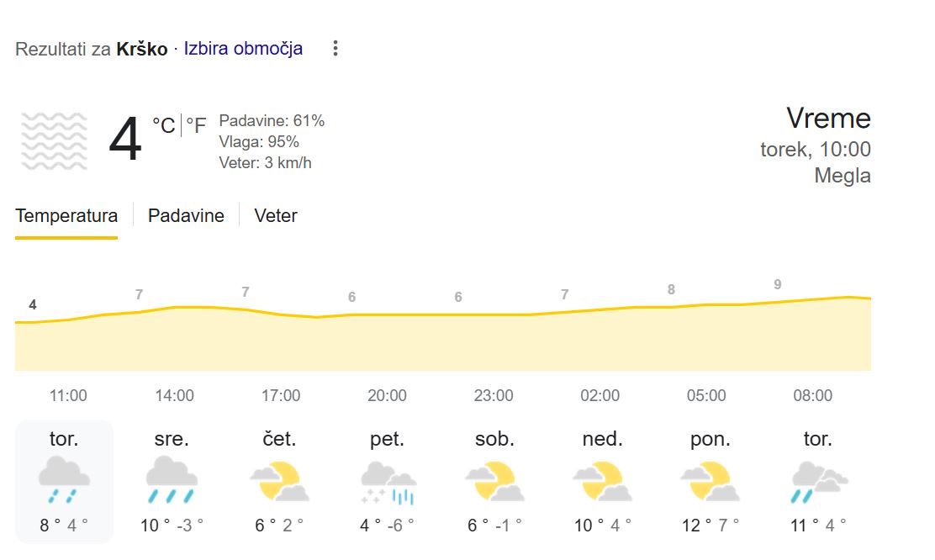Select the partly sunny icon for pon.

click(709, 479)
